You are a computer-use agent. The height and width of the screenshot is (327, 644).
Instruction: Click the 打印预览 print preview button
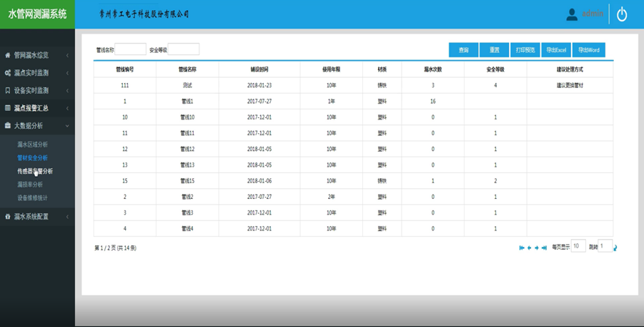pos(525,50)
